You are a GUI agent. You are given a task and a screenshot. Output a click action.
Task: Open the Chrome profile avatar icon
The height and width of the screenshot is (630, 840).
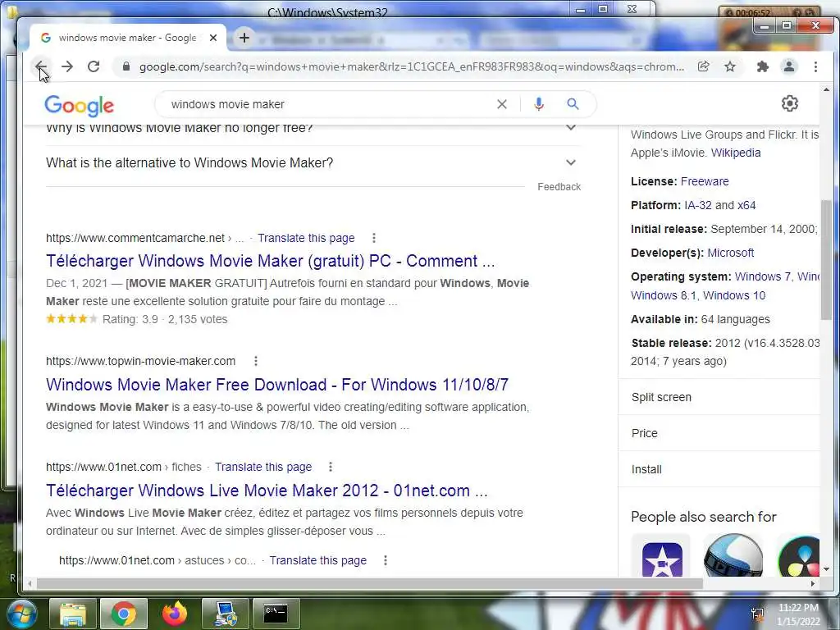[789, 66]
